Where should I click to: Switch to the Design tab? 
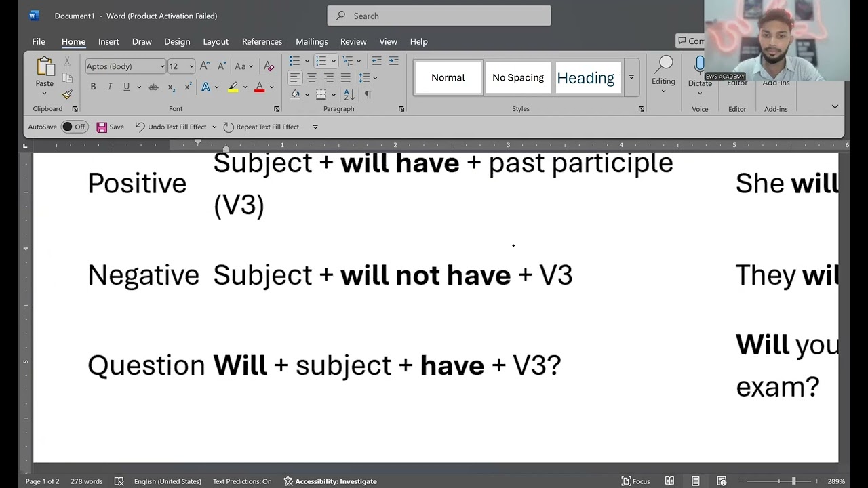point(177,41)
